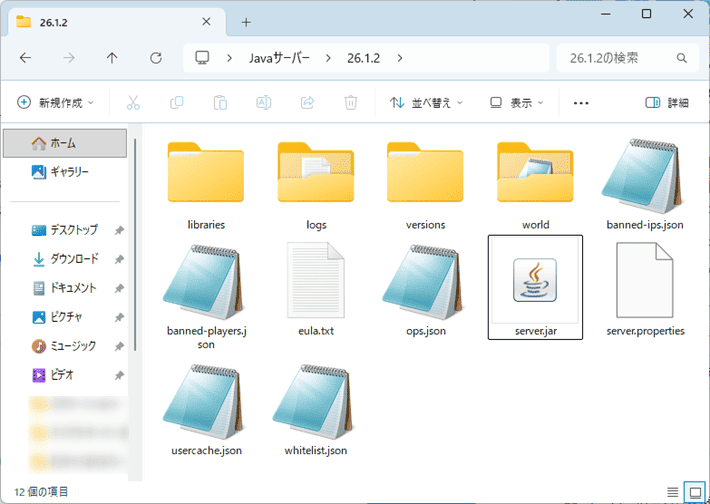
Task: Select the world folder
Action: (535, 186)
